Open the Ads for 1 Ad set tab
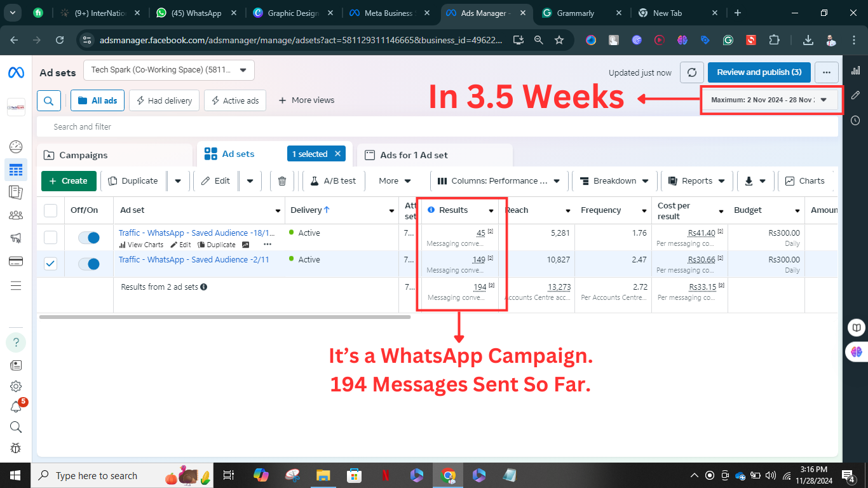868x488 pixels. [413, 155]
